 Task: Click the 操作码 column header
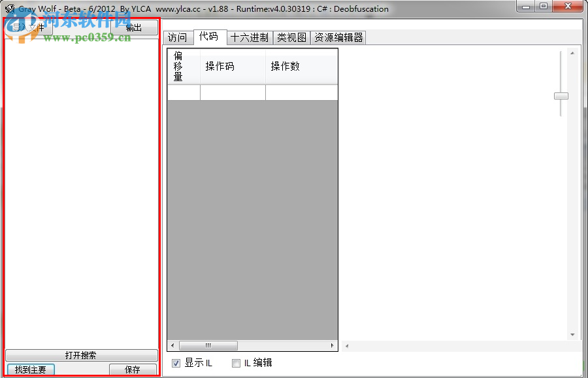coord(233,66)
